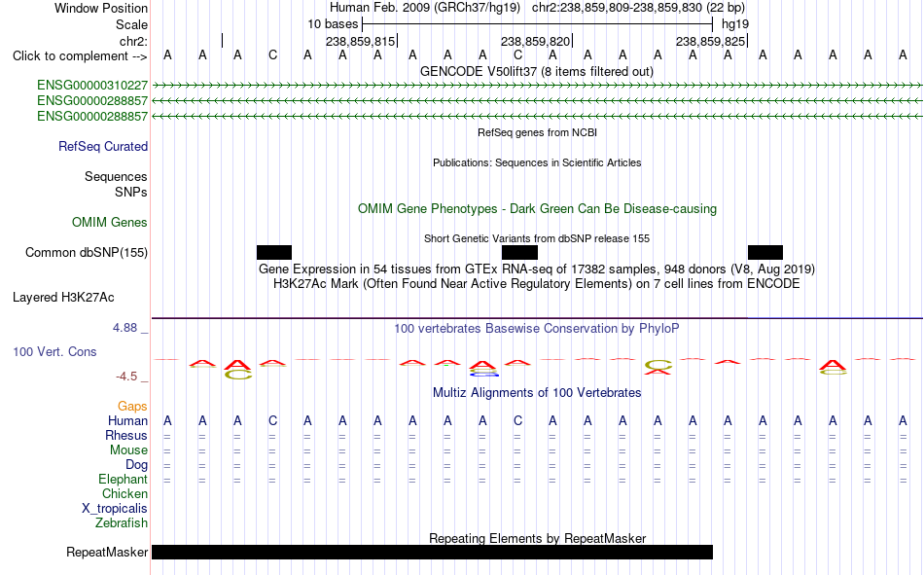Viewport: 924px width, 575px height.
Task: Open GENCODE V50lift37 track title
Action: pos(537,71)
